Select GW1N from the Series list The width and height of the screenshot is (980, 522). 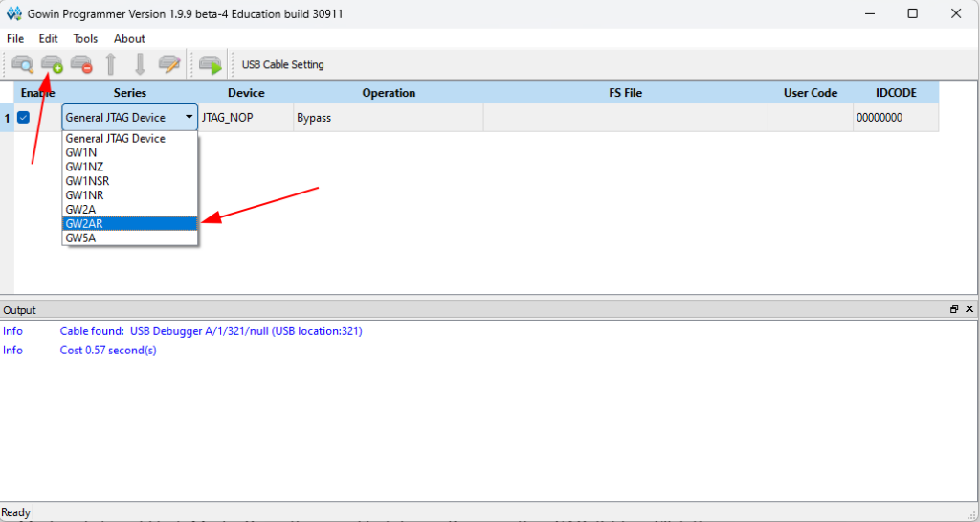[x=130, y=152]
